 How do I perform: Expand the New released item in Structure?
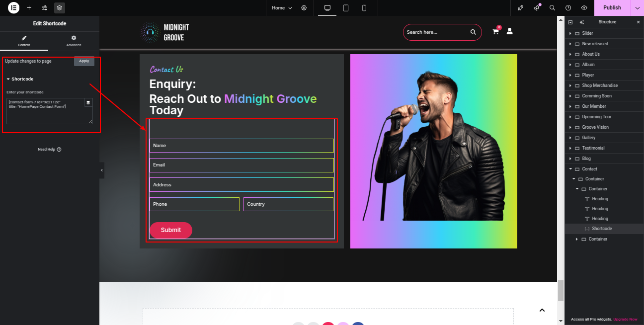570,44
